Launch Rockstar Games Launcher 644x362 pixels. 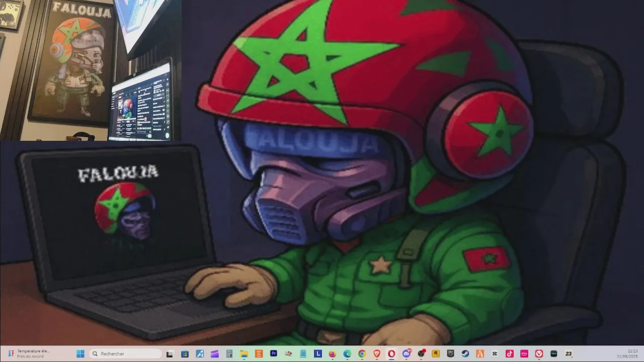(436, 353)
